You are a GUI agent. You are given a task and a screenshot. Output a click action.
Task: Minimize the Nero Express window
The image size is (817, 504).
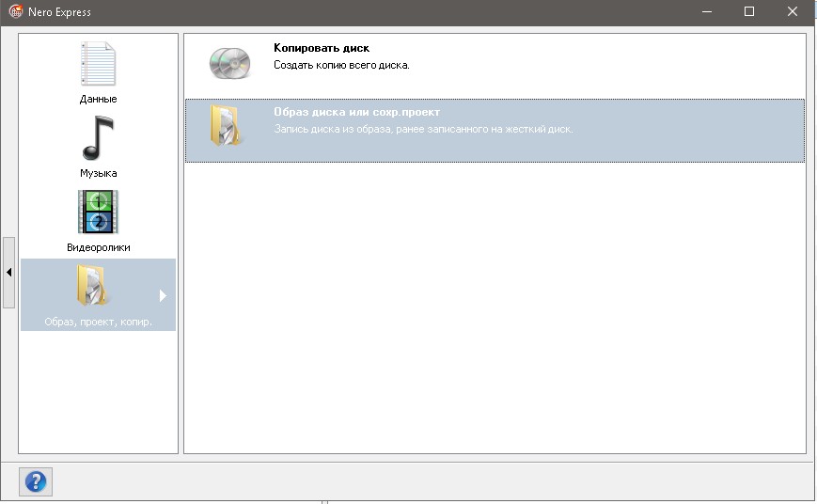(707, 11)
